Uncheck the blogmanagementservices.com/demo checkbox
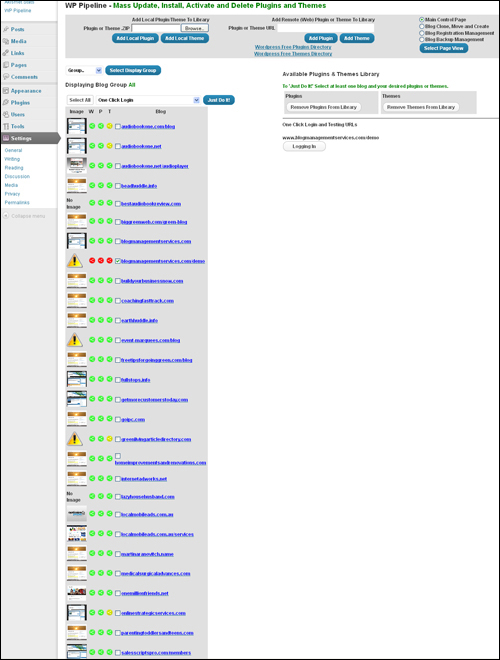The height and width of the screenshot is (660, 500). click(118, 261)
